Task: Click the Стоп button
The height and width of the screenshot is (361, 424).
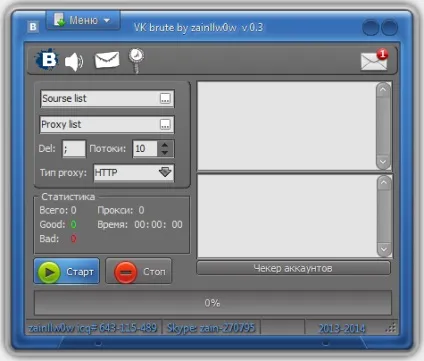Action: [139, 271]
